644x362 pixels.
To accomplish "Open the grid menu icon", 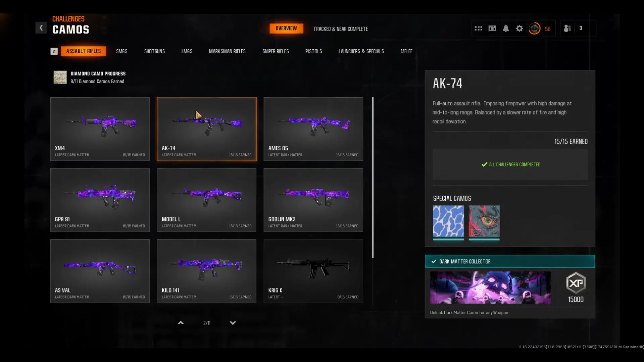I will (478, 29).
